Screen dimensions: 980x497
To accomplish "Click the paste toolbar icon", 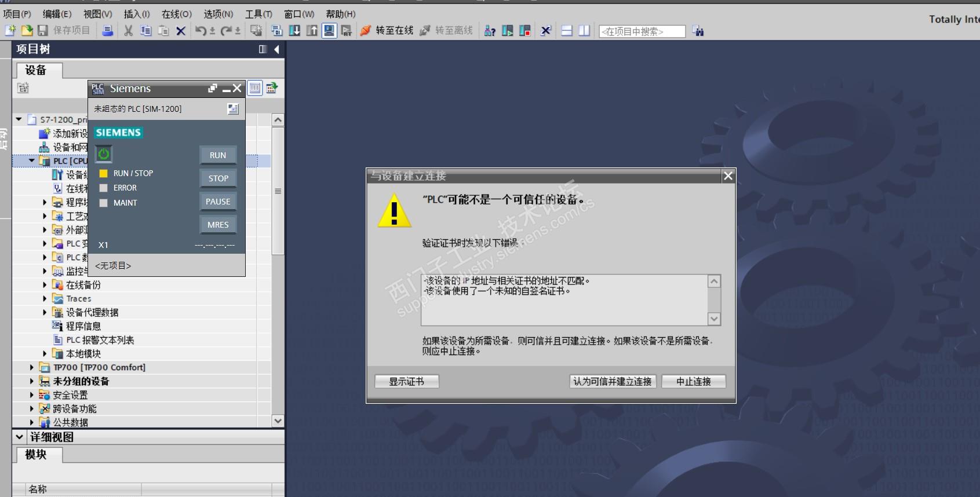I will (x=163, y=31).
